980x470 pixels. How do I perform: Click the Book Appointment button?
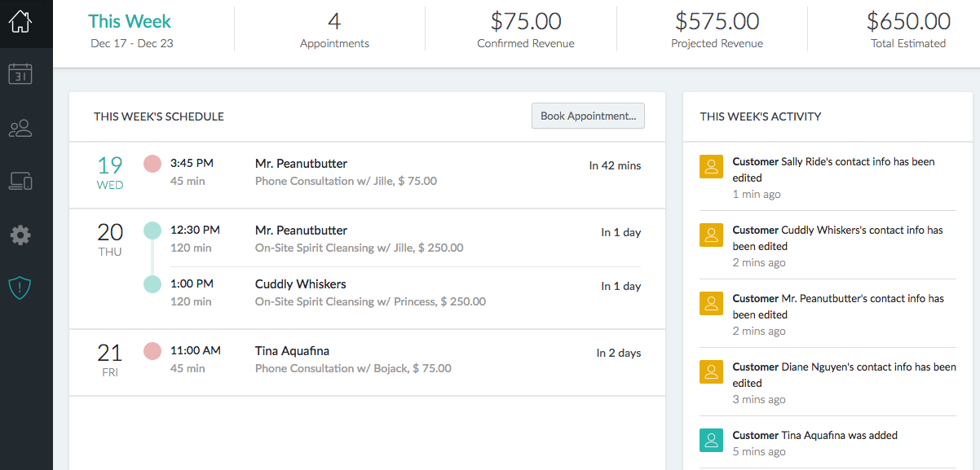coord(588,116)
